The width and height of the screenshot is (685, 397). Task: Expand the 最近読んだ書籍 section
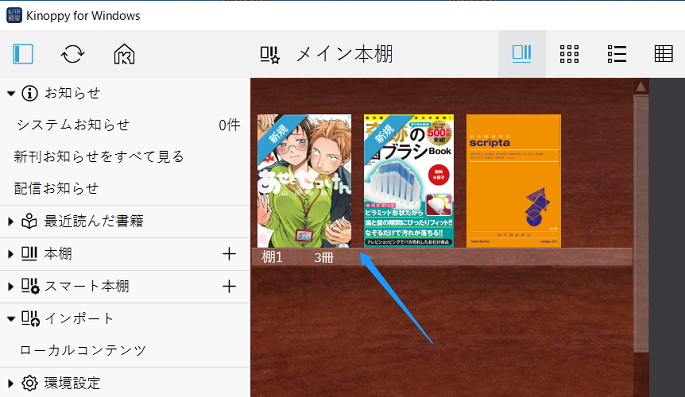click(10, 221)
